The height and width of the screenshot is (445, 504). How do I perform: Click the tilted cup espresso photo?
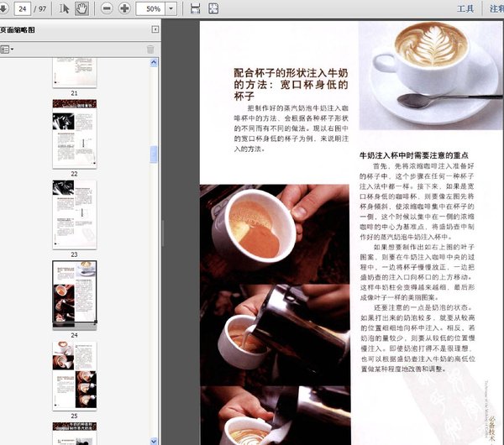point(275,234)
